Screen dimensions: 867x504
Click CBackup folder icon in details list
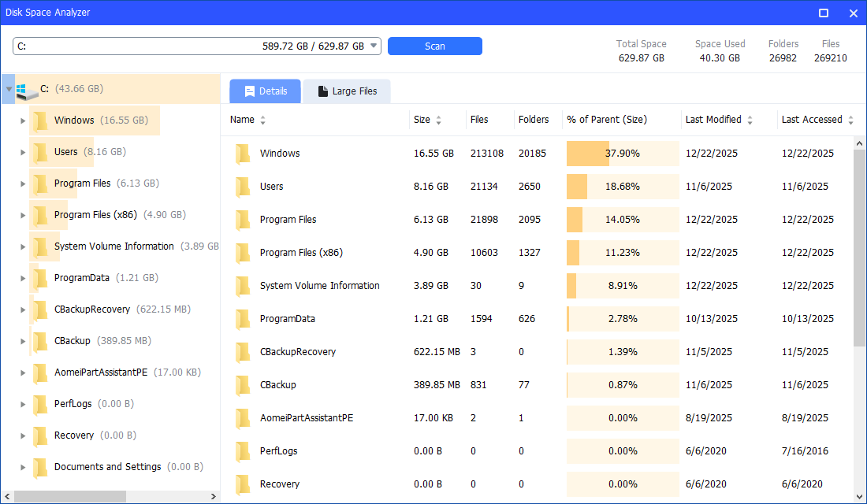pyautogui.click(x=243, y=386)
